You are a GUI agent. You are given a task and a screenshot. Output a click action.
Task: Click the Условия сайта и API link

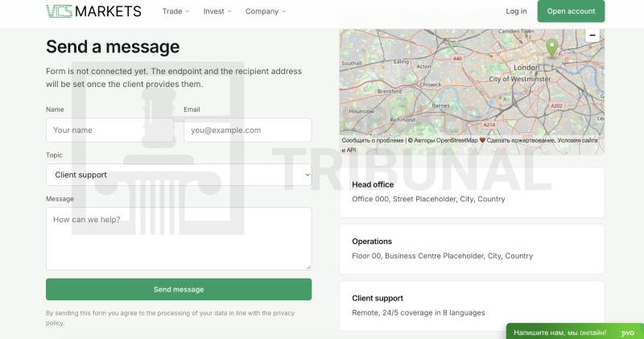click(577, 141)
